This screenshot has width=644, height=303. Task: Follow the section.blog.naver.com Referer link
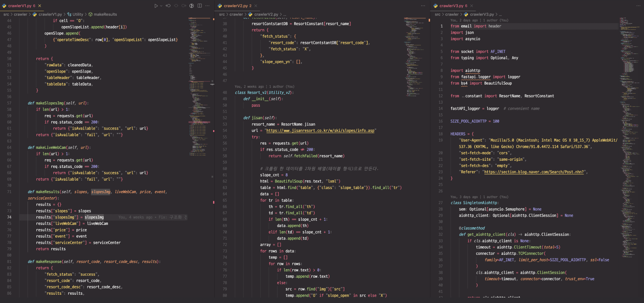click(534, 172)
